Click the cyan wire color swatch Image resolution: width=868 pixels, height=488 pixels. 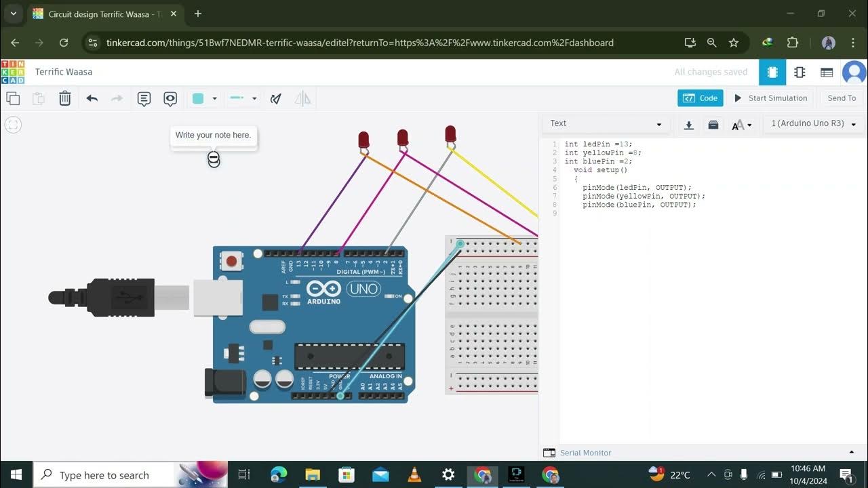(198, 98)
